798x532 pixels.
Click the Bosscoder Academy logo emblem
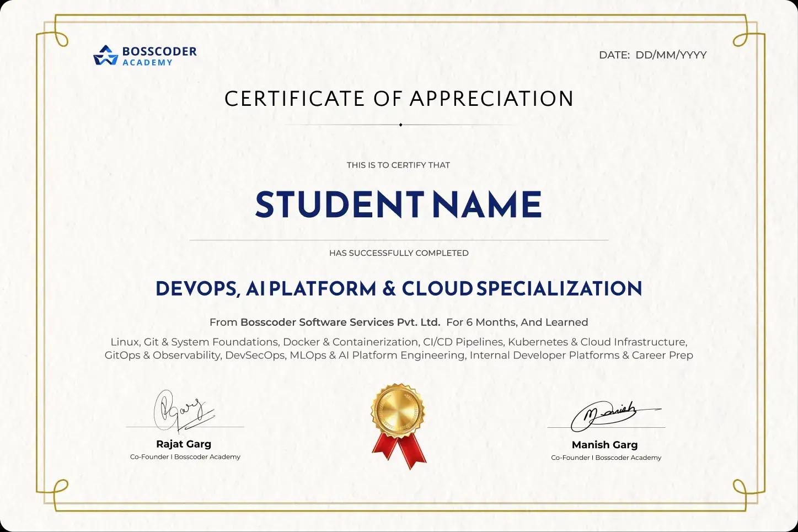coord(105,55)
